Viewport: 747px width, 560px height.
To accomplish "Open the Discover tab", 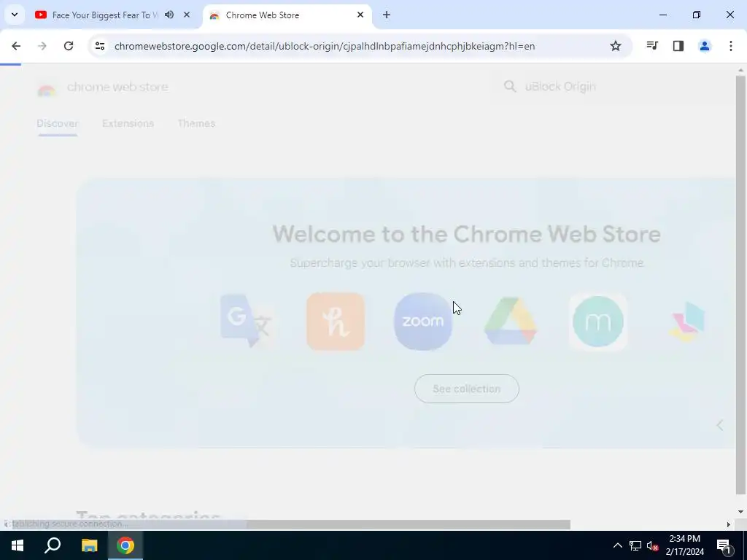I will pyautogui.click(x=57, y=123).
